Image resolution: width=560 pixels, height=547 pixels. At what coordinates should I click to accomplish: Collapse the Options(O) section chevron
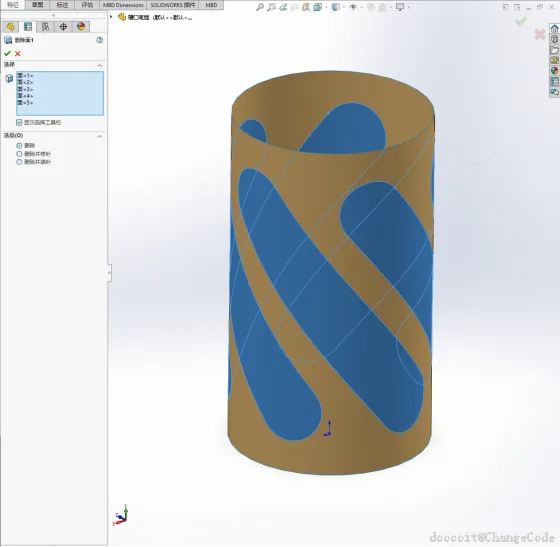[x=100, y=136]
